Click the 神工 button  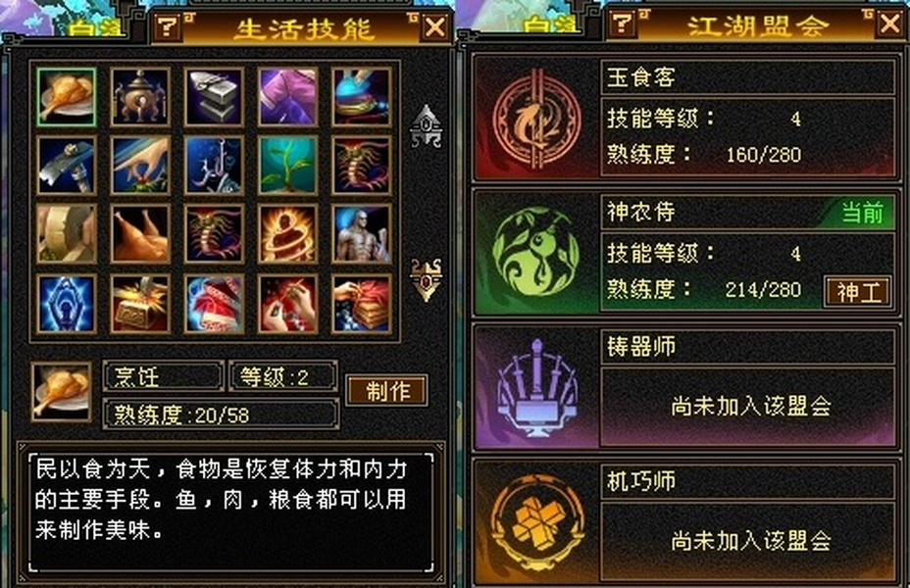tap(858, 292)
